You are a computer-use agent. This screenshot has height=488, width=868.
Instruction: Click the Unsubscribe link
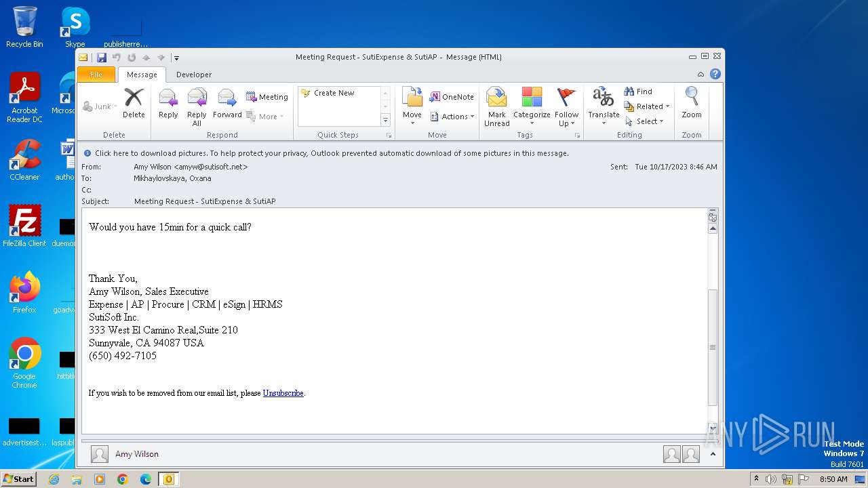click(283, 393)
